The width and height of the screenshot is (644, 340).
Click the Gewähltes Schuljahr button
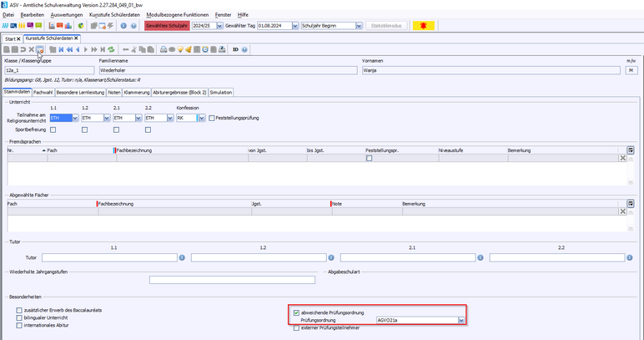tap(166, 26)
